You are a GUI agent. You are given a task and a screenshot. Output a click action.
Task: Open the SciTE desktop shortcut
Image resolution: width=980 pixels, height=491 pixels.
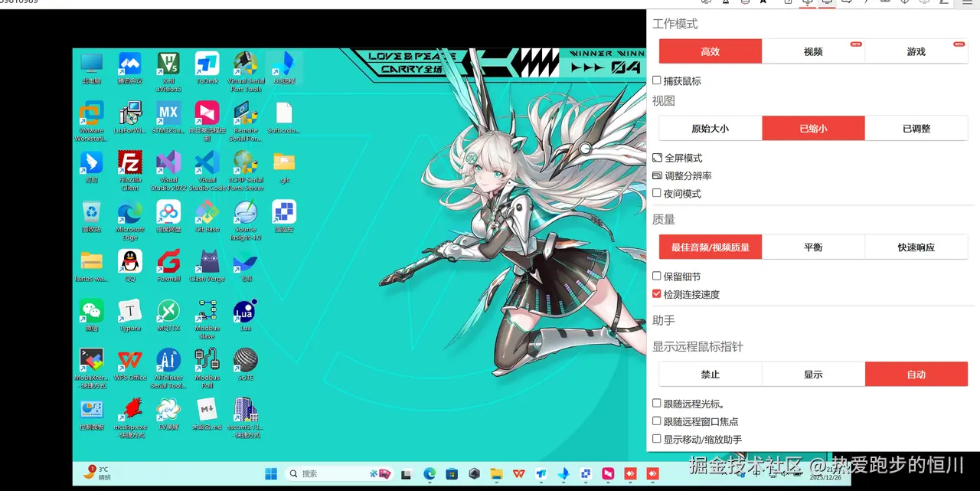click(x=245, y=364)
